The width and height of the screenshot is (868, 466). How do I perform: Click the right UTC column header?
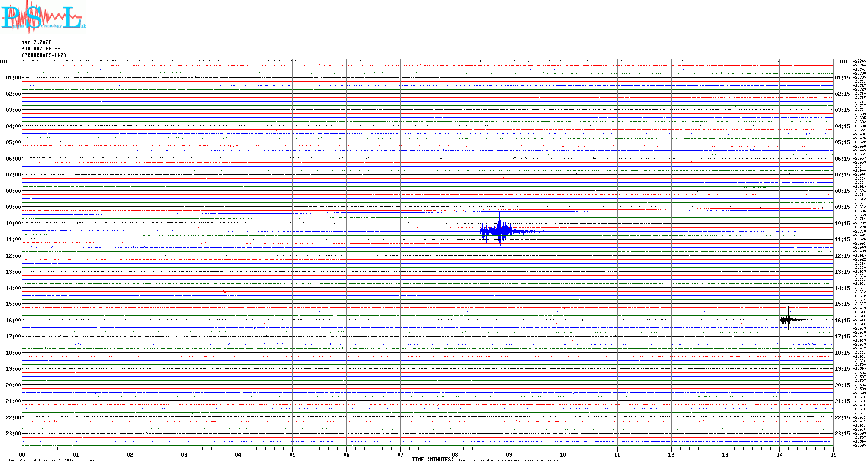click(844, 62)
